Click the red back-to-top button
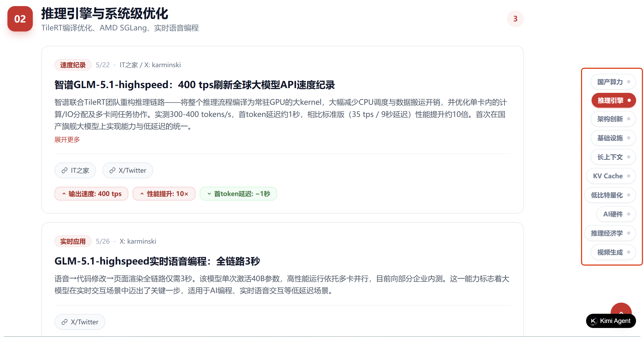Image resolution: width=644 pixels, height=337 pixels. pyautogui.click(x=621, y=308)
